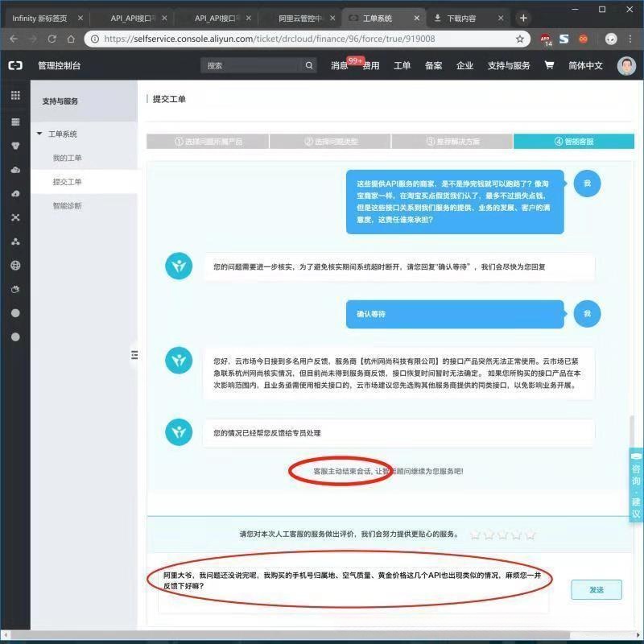Screen dimensions: 644x644
Task: Click the site info icon in address bar
Action: (x=95, y=39)
